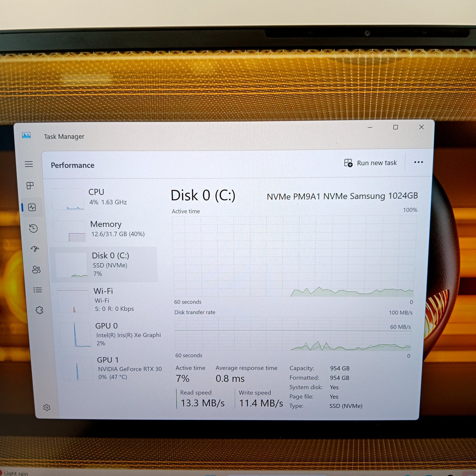Open the three-dot more options menu
Screen dimensions: 476x476
418,162
